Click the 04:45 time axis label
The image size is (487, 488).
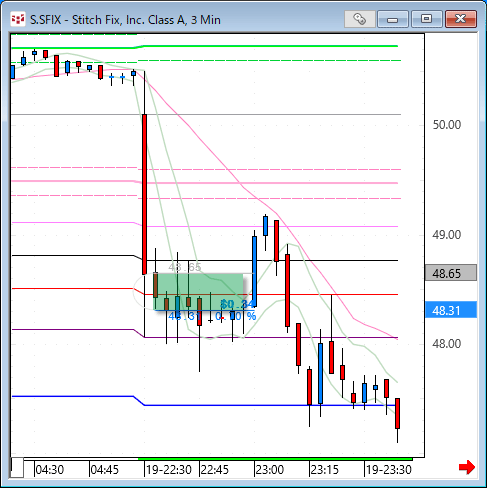coord(104,470)
